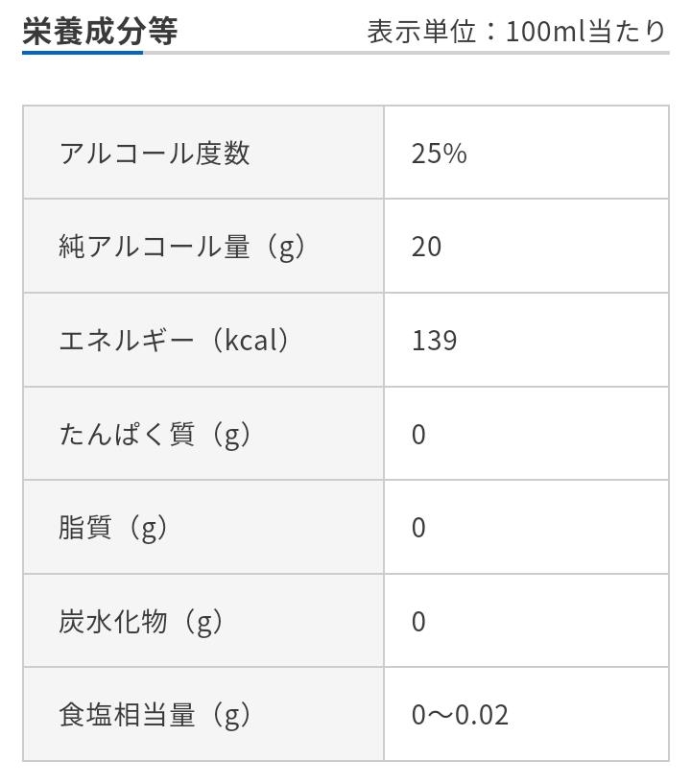Click the energy value 139

pyautogui.click(x=434, y=340)
